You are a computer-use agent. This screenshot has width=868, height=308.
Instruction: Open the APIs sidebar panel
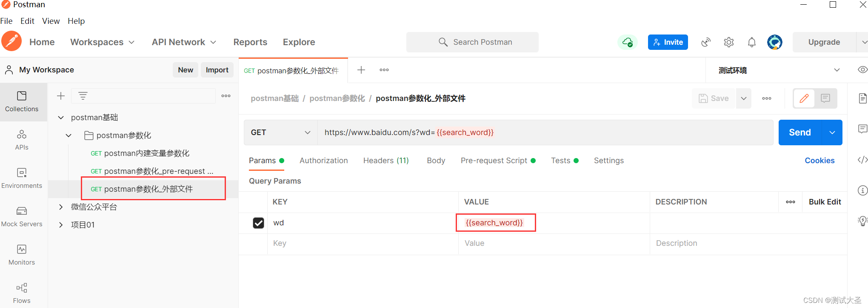pyautogui.click(x=22, y=140)
